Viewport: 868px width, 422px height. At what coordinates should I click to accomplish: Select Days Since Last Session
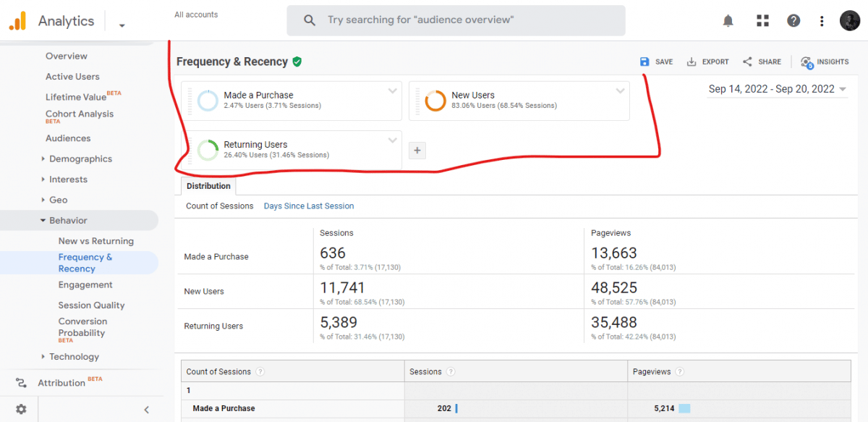point(309,206)
